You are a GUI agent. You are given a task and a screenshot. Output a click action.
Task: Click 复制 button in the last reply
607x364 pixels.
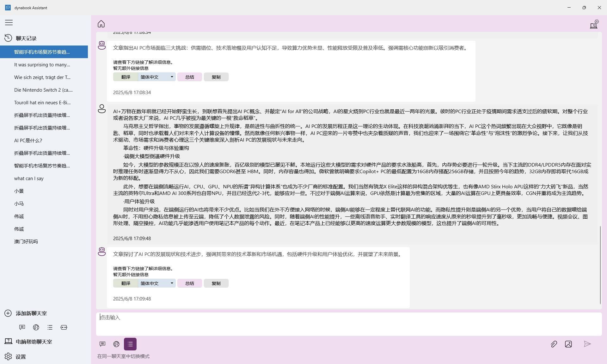(216, 283)
